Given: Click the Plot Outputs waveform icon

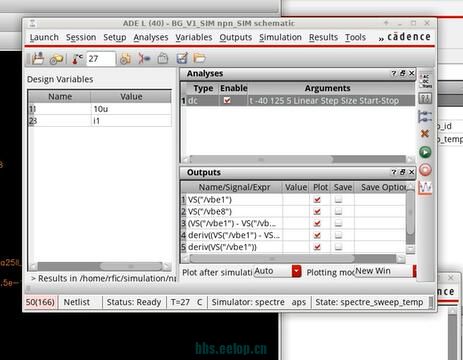Looking at the screenshot, I should pos(425,188).
